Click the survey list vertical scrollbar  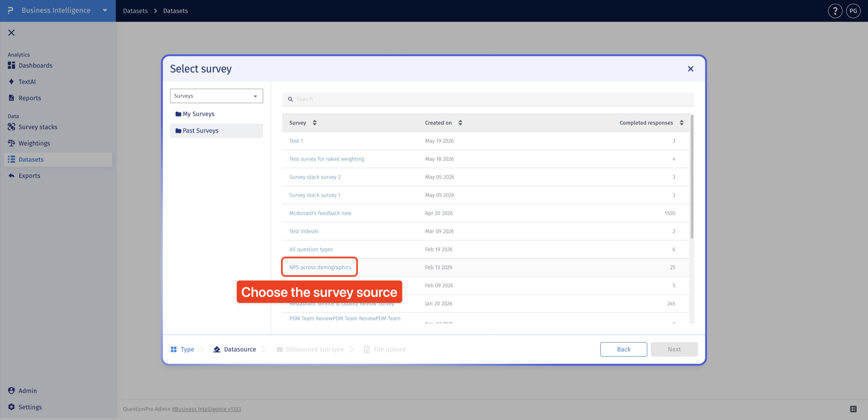click(692, 177)
